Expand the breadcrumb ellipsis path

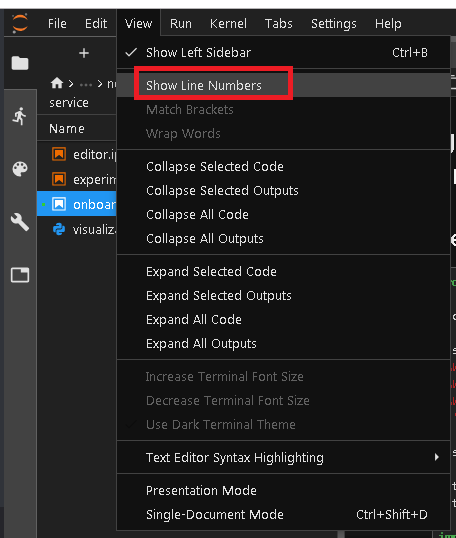pos(86,84)
